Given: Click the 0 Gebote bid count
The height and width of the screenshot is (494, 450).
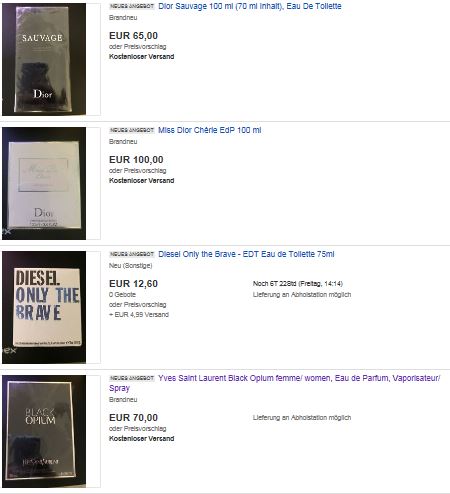Looking at the screenshot, I should point(122,295).
